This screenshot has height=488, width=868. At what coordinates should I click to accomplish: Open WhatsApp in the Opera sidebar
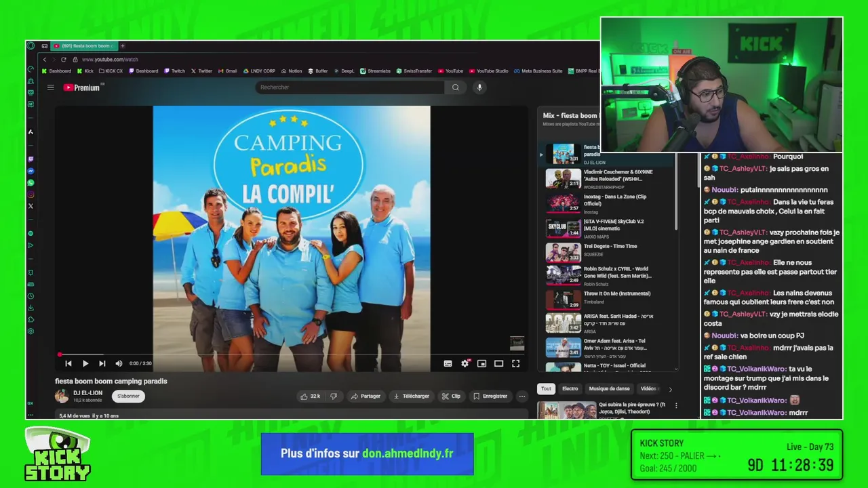coord(31,183)
